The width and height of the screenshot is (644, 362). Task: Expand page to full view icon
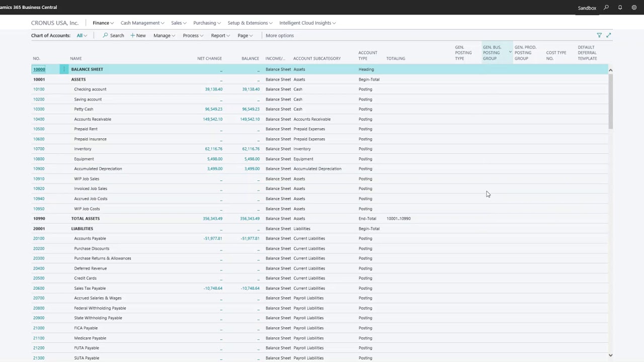click(609, 35)
